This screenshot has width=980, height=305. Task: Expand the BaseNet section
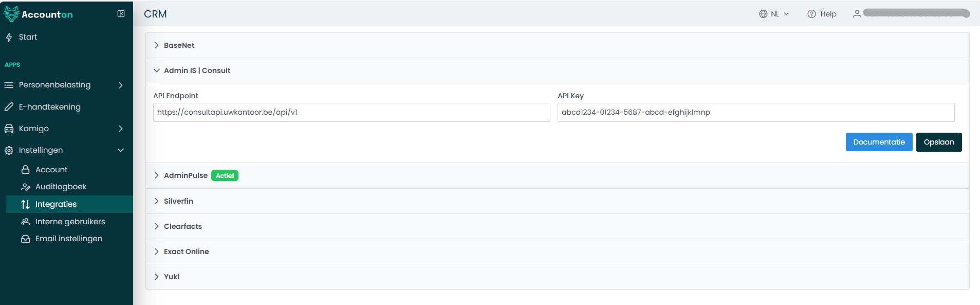[x=558, y=45]
